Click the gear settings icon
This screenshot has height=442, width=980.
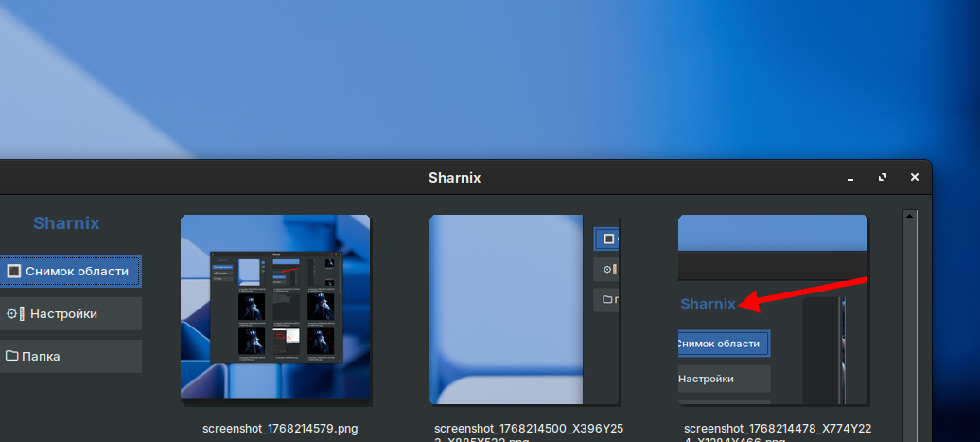coord(11,314)
